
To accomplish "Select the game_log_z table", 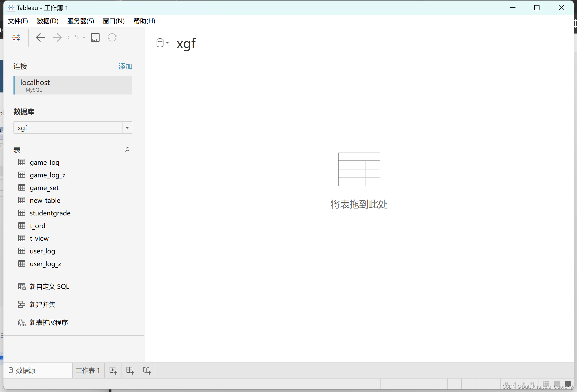I will 48,175.
